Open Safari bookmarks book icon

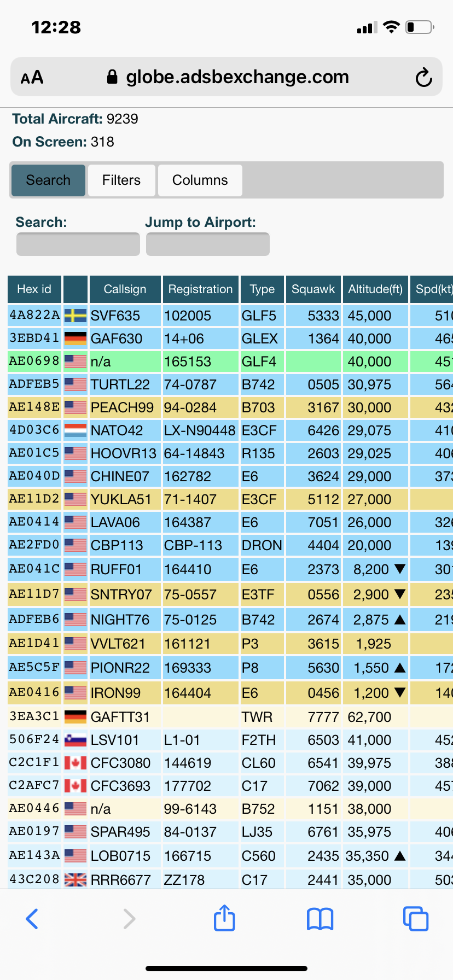tap(320, 919)
